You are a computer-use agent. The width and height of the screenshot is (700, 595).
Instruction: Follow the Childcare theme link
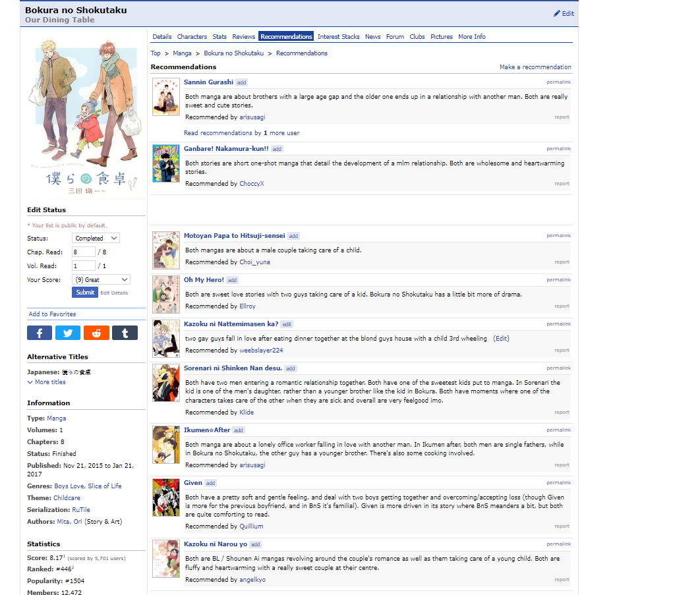pos(67,497)
